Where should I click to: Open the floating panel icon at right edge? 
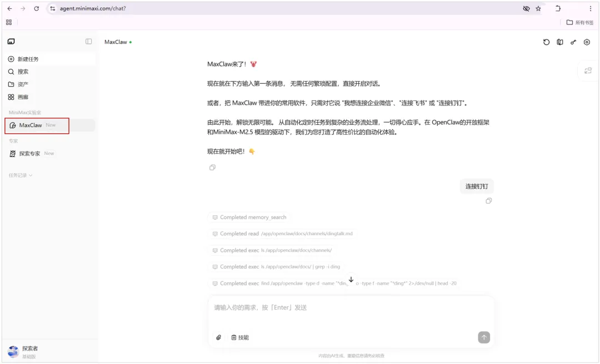pyautogui.click(x=588, y=70)
